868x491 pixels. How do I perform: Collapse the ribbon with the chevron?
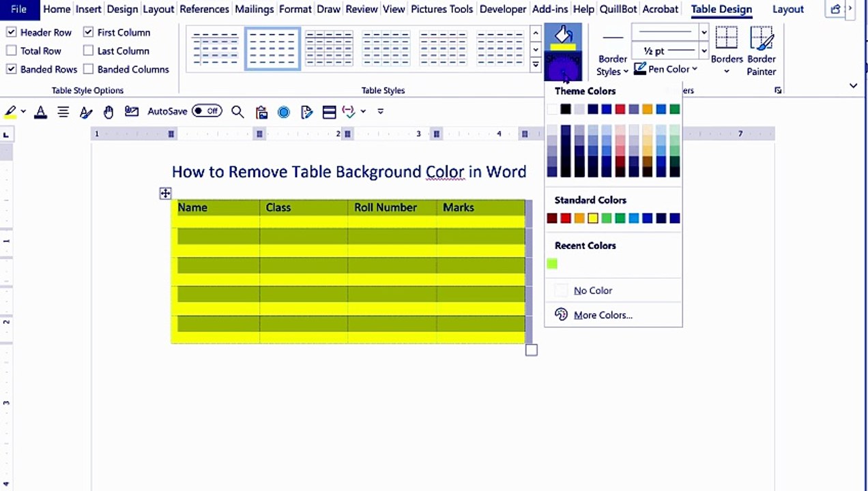click(853, 85)
